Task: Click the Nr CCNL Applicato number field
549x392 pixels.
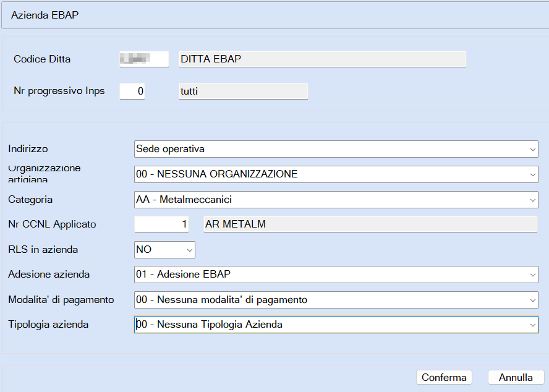Action: [x=161, y=224]
